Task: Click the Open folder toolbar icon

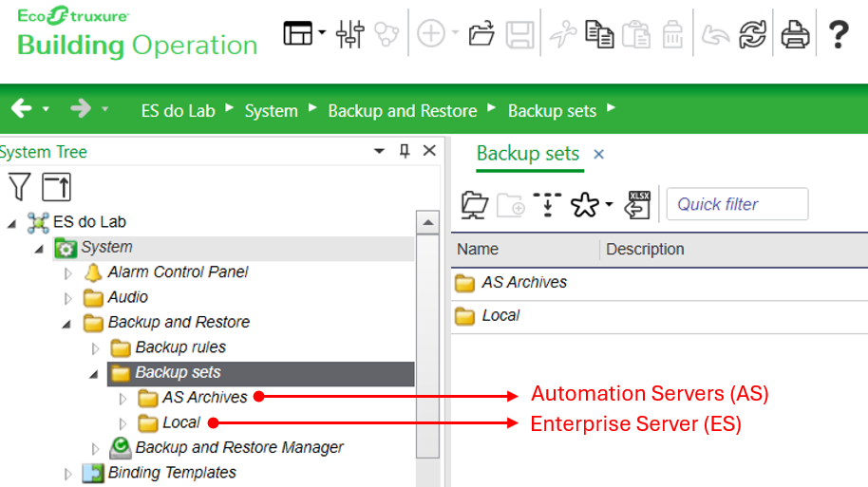Action: (x=481, y=34)
